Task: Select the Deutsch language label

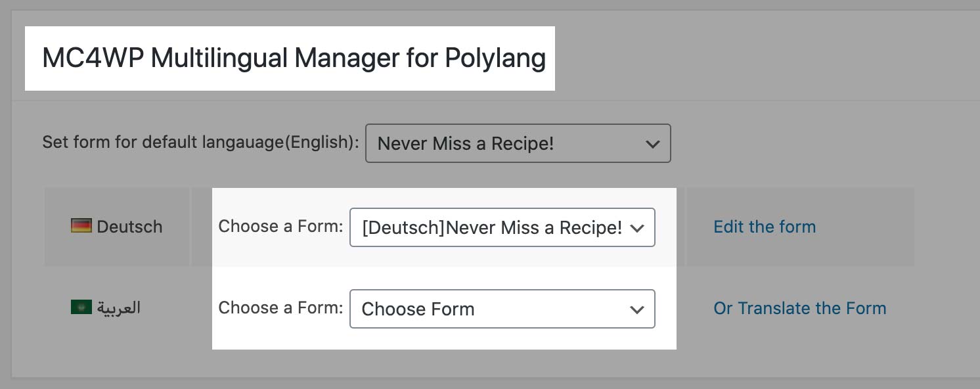Action: 129,226
